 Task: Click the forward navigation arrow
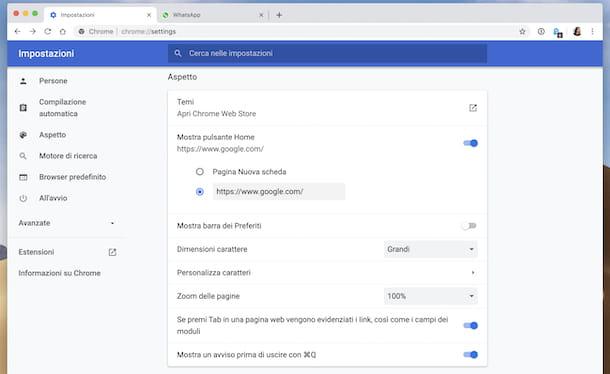(x=33, y=32)
